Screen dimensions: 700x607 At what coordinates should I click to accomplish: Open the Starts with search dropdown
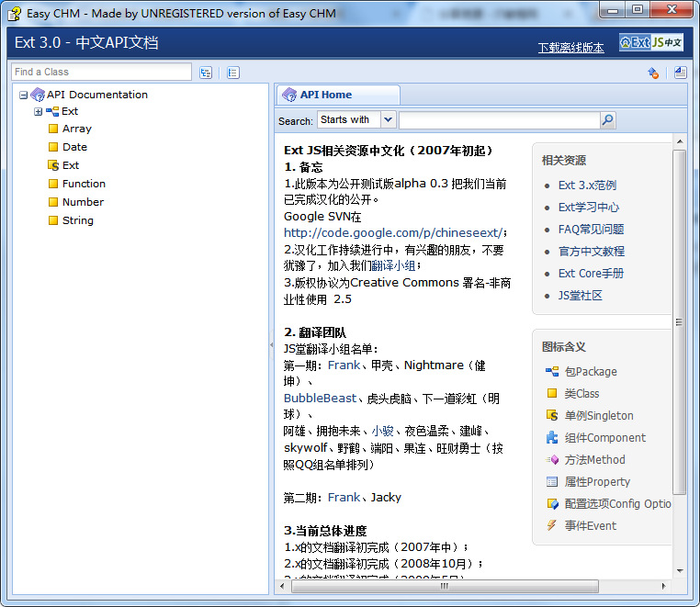(388, 120)
